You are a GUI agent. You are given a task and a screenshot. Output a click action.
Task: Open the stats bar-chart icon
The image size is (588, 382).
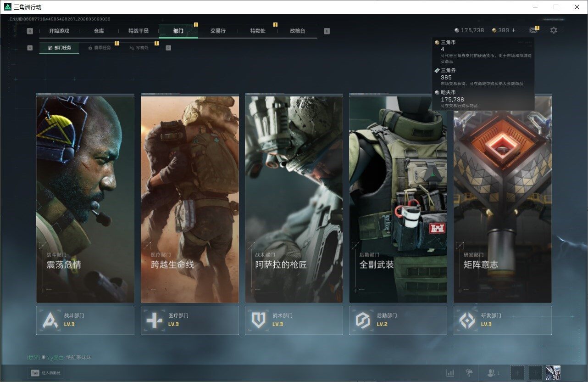tap(450, 373)
